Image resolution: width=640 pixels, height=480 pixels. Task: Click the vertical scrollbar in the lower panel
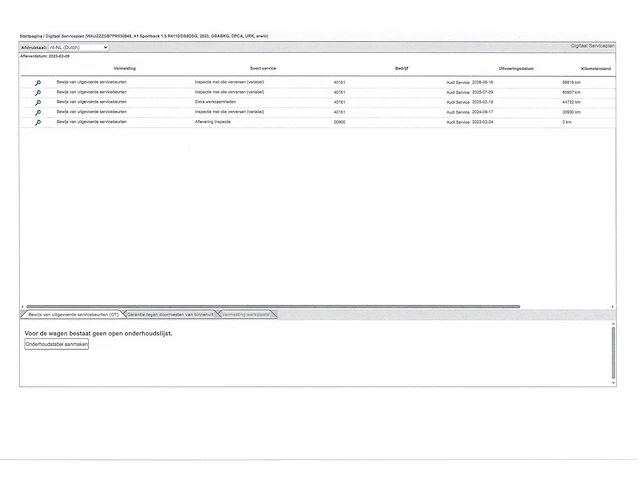613,353
